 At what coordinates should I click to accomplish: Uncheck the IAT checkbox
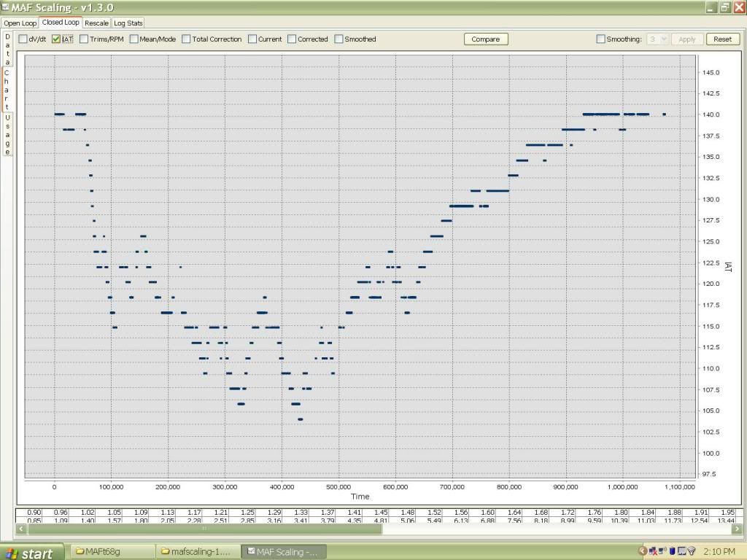[x=56, y=39]
